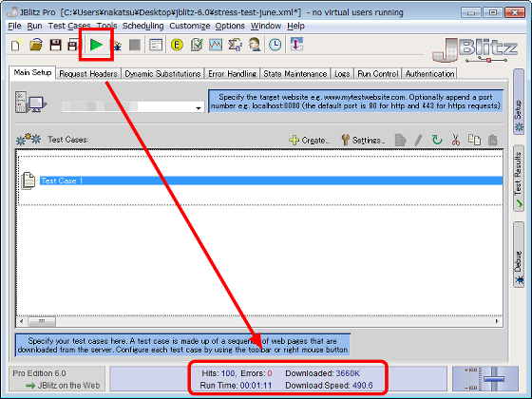The width and height of the screenshot is (532, 399).
Task: Paste test case using clipboard icon
Action: point(493,140)
